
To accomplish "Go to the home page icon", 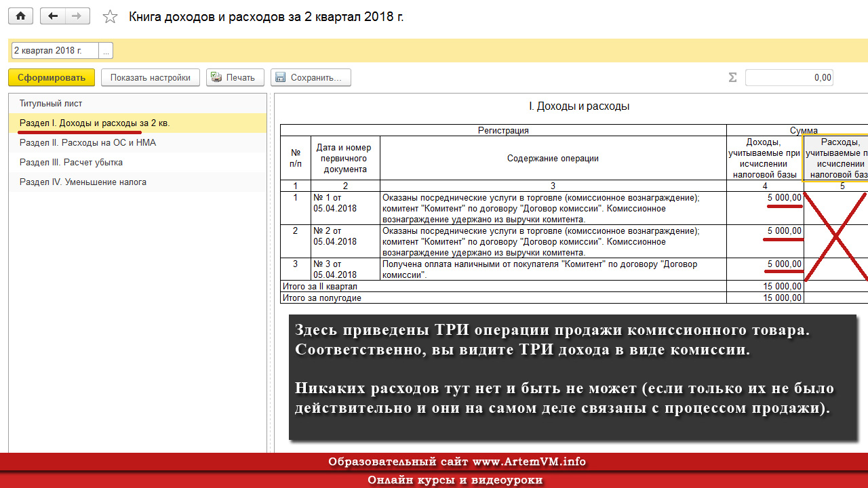I will click(x=21, y=16).
